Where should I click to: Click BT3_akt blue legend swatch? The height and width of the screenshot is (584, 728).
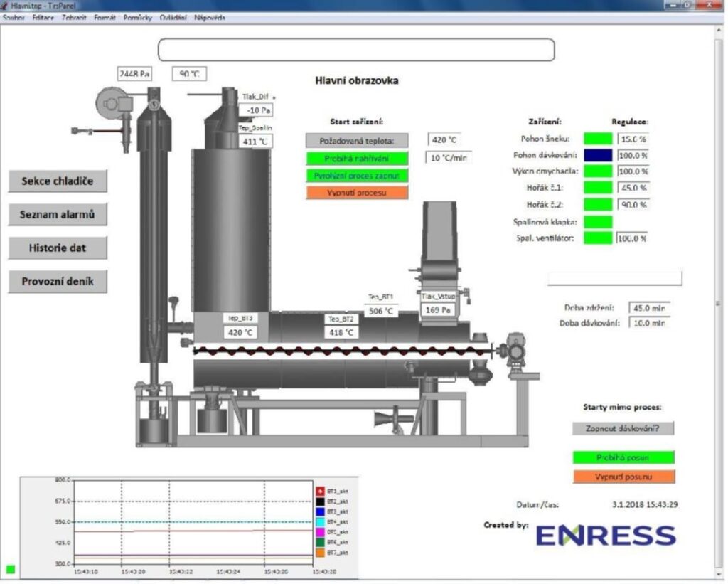click(320, 511)
